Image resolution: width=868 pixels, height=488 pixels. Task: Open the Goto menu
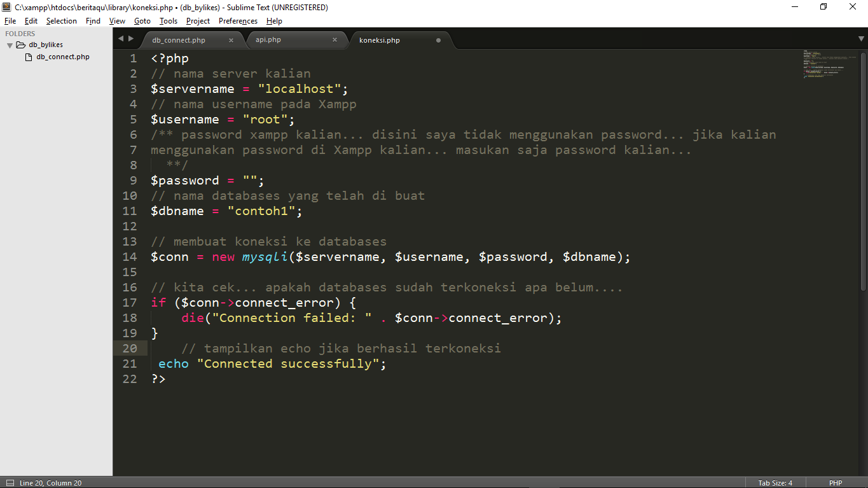pos(142,20)
